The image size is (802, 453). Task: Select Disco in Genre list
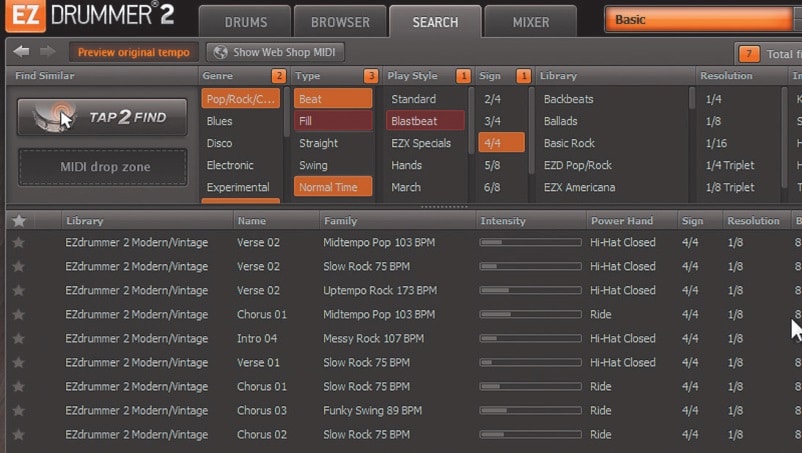click(219, 143)
